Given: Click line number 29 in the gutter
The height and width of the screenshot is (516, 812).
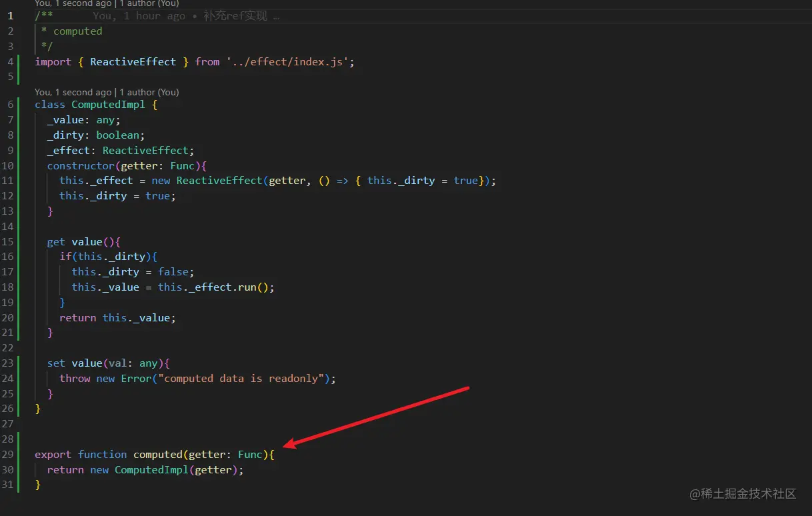Looking at the screenshot, I should (7, 455).
